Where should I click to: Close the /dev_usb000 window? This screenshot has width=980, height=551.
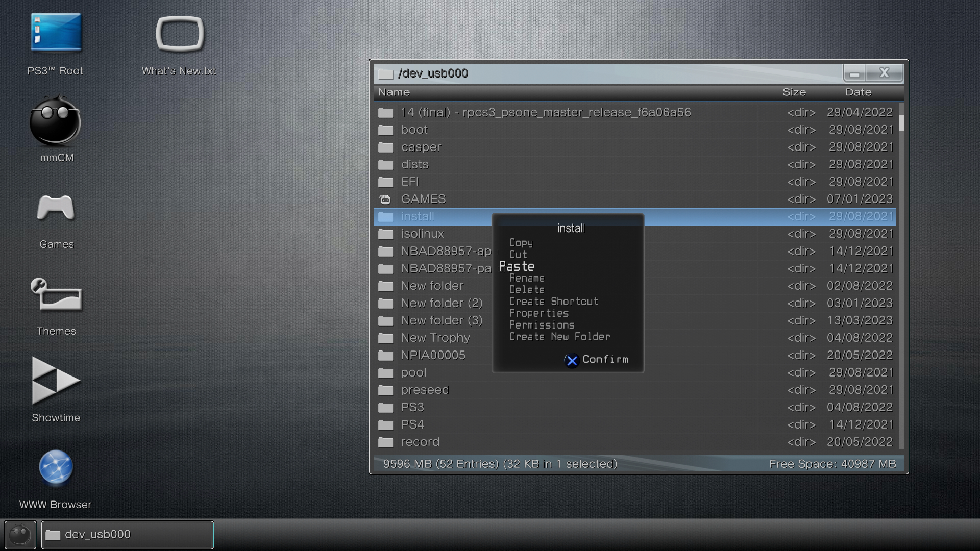pos(885,73)
